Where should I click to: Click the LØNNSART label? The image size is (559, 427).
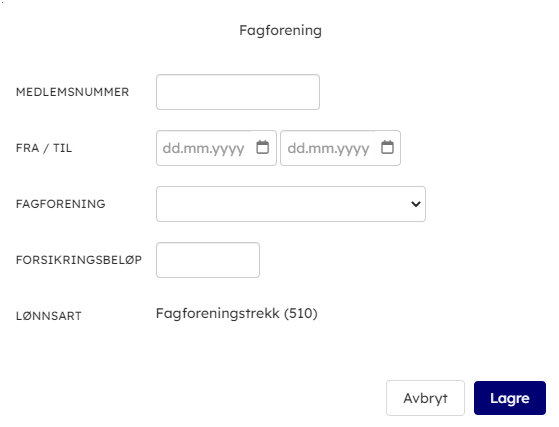[x=49, y=316]
